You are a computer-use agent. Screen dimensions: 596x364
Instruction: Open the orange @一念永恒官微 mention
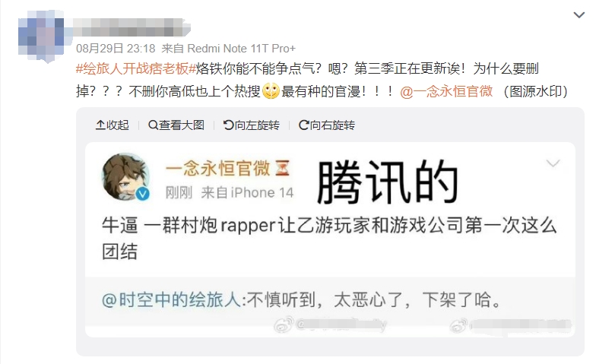(446, 91)
